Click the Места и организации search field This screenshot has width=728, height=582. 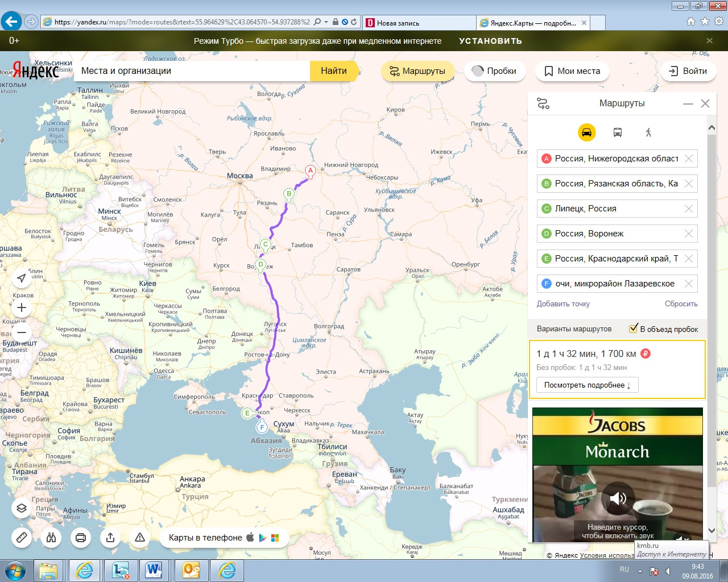pos(192,71)
